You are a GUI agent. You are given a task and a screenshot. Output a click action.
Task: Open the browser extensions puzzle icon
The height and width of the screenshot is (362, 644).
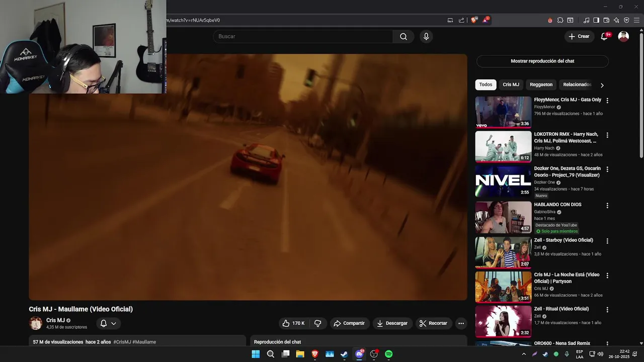coord(560,20)
